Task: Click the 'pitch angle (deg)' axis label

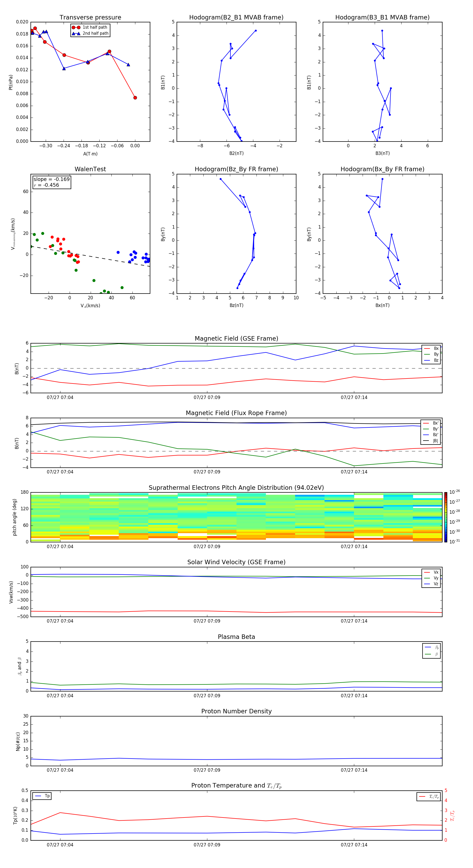Action: (x=14, y=517)
